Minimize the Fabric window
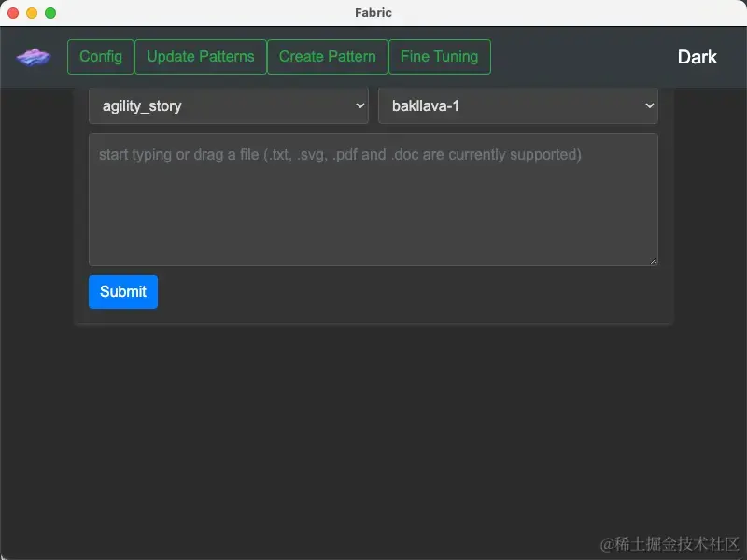This screenshot has height=560, width=747. 32,13
